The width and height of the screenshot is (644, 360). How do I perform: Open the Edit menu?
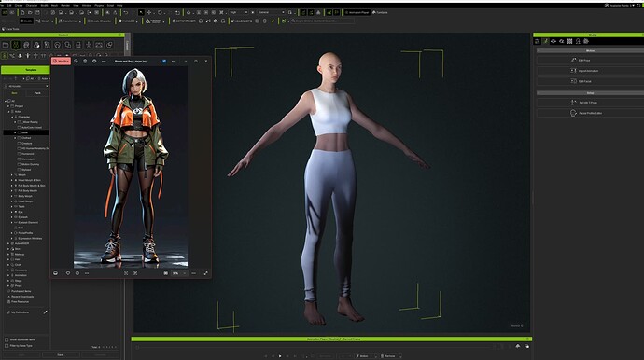9,6
